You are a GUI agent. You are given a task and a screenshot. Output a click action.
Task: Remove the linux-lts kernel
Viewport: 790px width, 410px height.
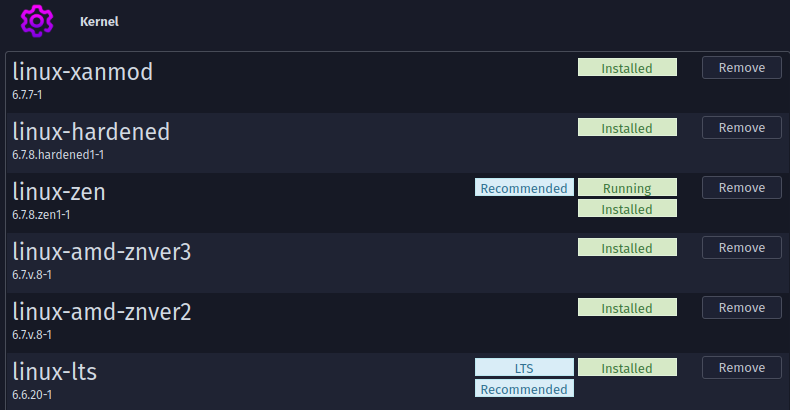(x=741, y=368)
